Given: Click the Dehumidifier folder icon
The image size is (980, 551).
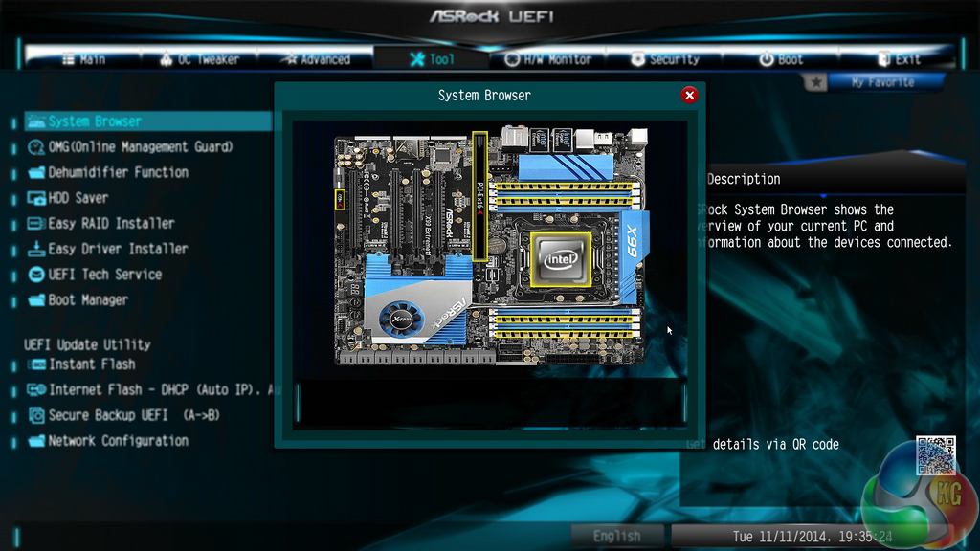Looking at the screenshot, I should (36, 172).
